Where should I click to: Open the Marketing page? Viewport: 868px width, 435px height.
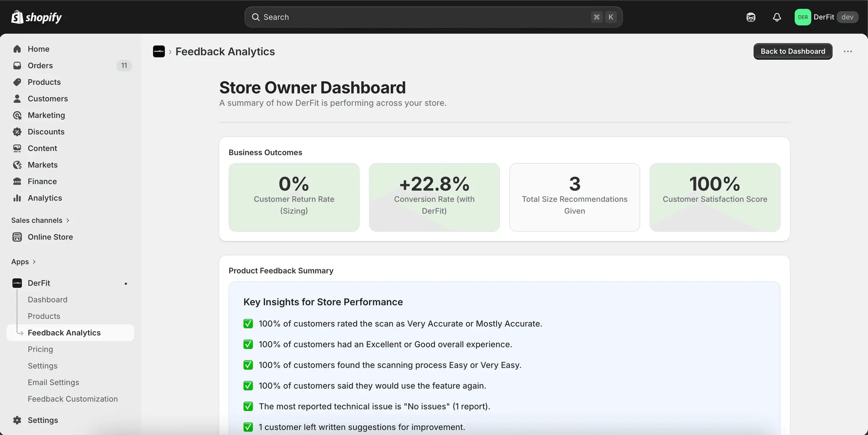tap(70, 115)
